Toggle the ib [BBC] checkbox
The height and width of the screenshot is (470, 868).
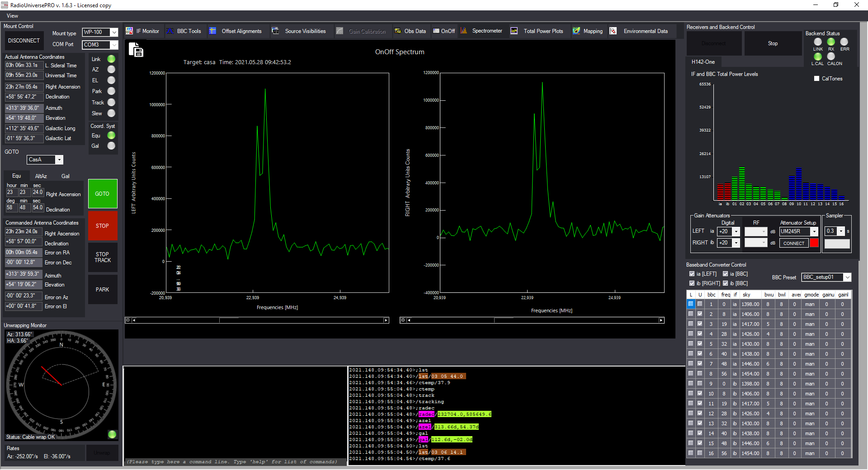(725, 283)
